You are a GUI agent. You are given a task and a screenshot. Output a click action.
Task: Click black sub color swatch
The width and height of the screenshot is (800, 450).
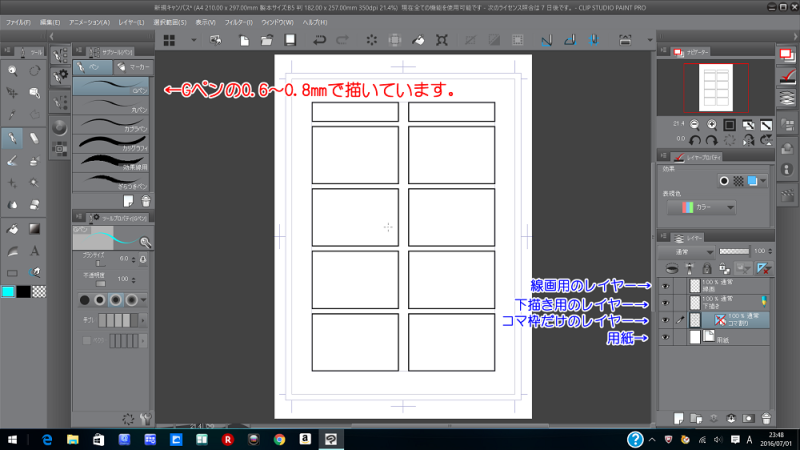point(23,291)
